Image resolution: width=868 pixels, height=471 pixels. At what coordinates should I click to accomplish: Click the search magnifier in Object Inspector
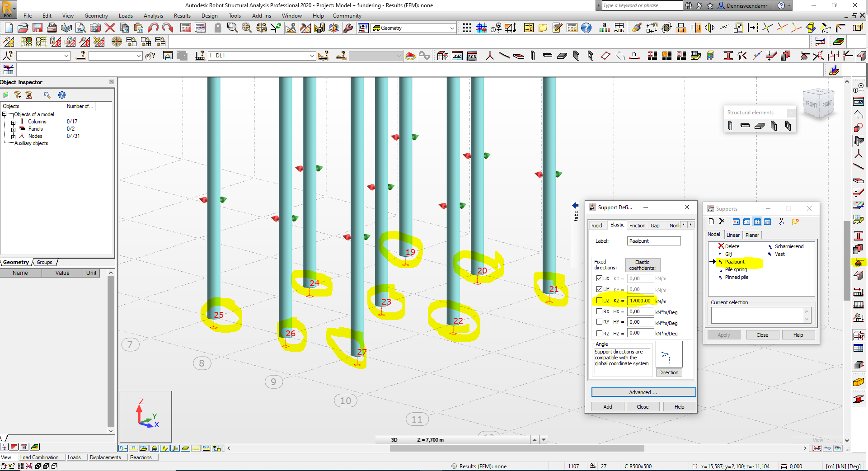[47, 95]
